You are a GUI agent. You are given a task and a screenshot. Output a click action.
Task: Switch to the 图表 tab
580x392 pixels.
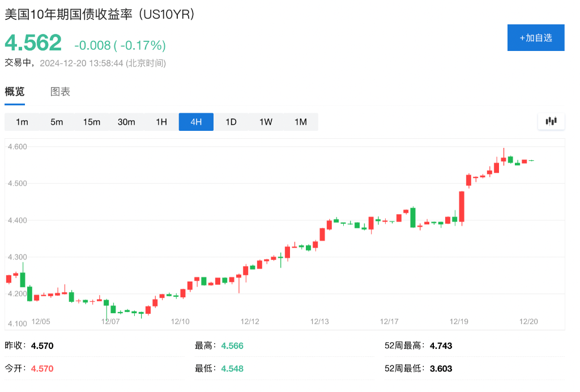point(60,91)
